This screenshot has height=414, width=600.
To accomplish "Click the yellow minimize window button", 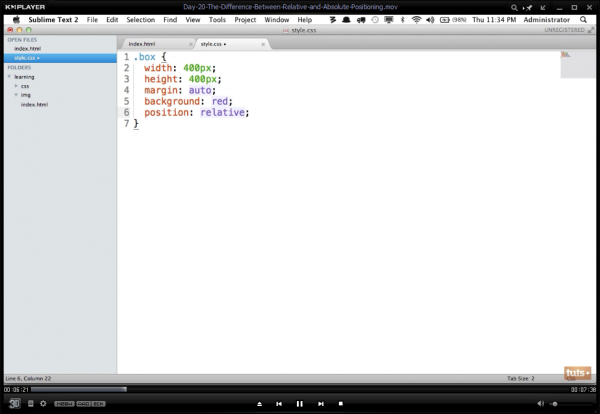I will [20, 30].
